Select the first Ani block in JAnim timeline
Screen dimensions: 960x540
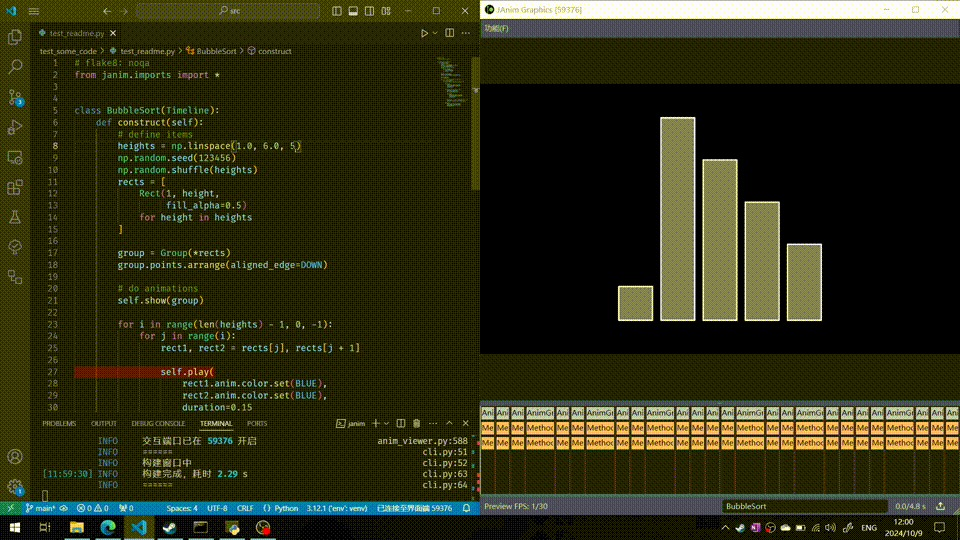coord(487,413)
